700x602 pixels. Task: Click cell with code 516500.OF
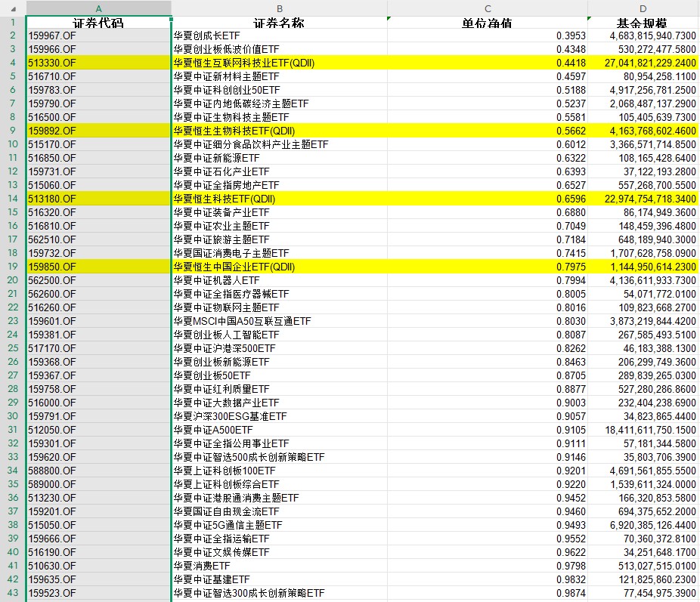pyautogui.click(x=99, y=117)
